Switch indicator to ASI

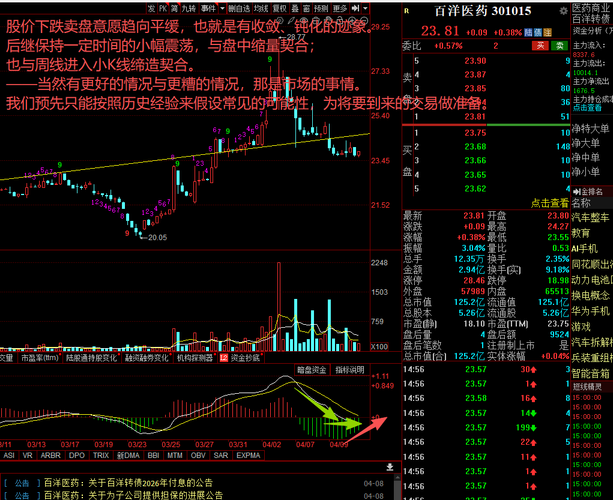click(9, 455)
